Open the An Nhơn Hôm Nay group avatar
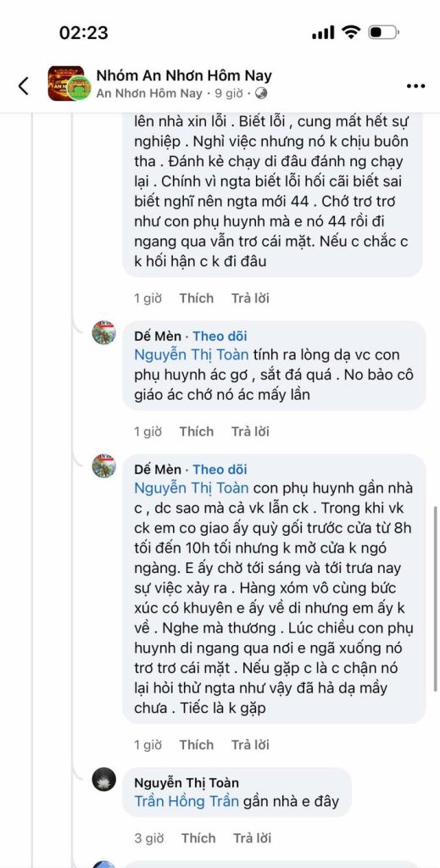This screenshot has height=868, width=440. point(69,84)
